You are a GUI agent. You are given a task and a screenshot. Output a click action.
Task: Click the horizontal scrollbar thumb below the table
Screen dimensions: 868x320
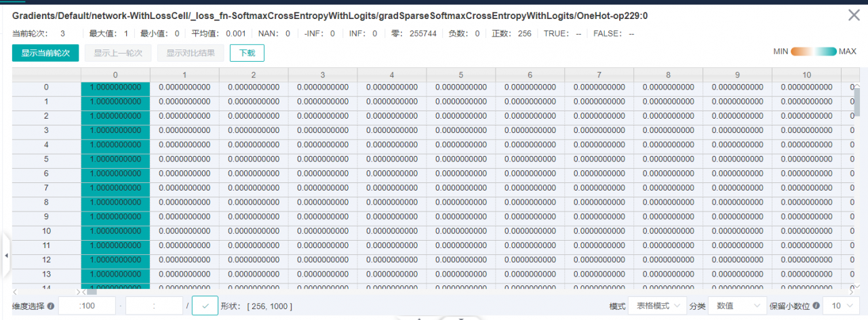[92, 292]
